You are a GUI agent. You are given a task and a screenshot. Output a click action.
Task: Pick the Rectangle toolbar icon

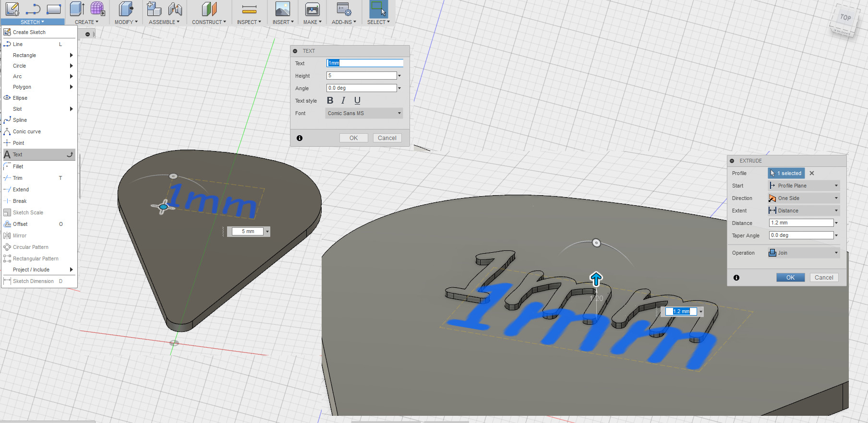click(x=54, y=9)
